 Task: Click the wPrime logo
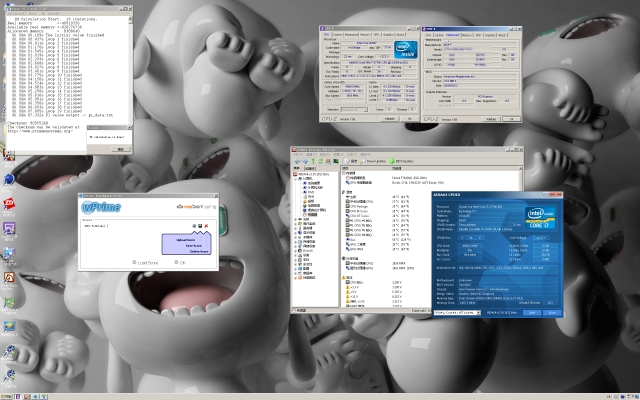coord(101,207)
